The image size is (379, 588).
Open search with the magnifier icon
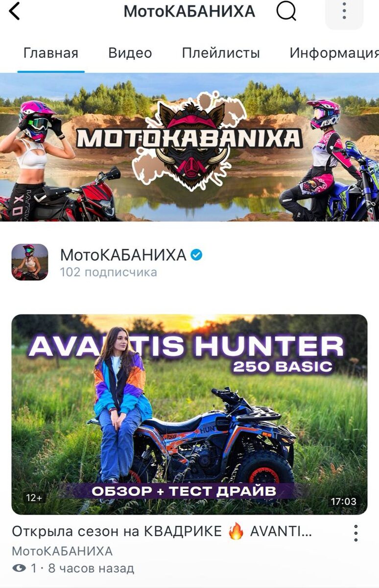coord(286,11)
